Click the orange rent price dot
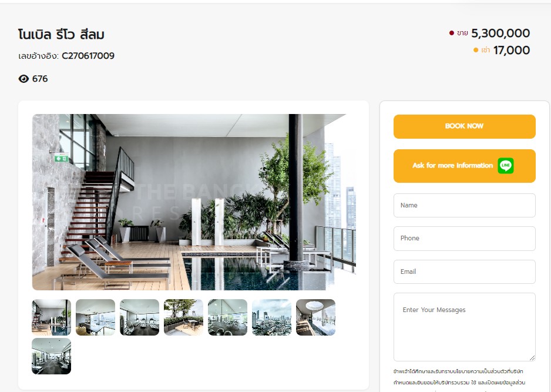 tap(476, 50)
